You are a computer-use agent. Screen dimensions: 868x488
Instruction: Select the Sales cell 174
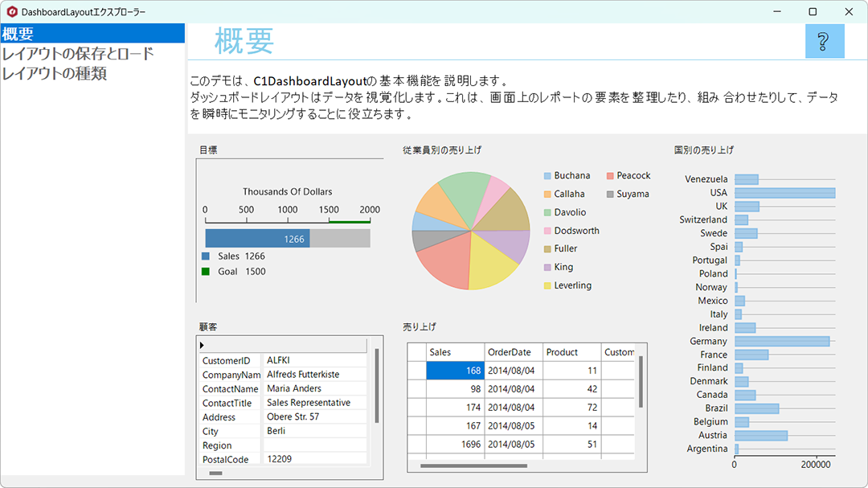pyautogui.click(x=456, y=408)
